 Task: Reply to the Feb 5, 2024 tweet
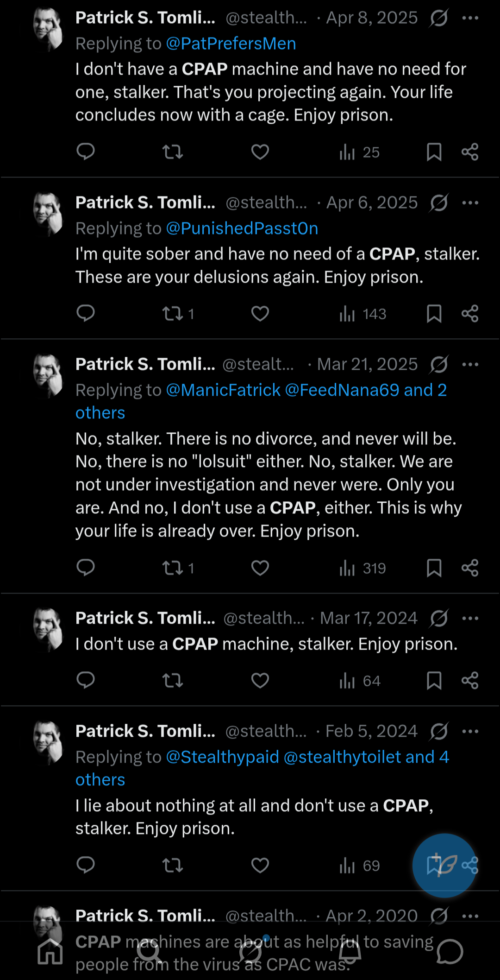click(x=86, y=865)
